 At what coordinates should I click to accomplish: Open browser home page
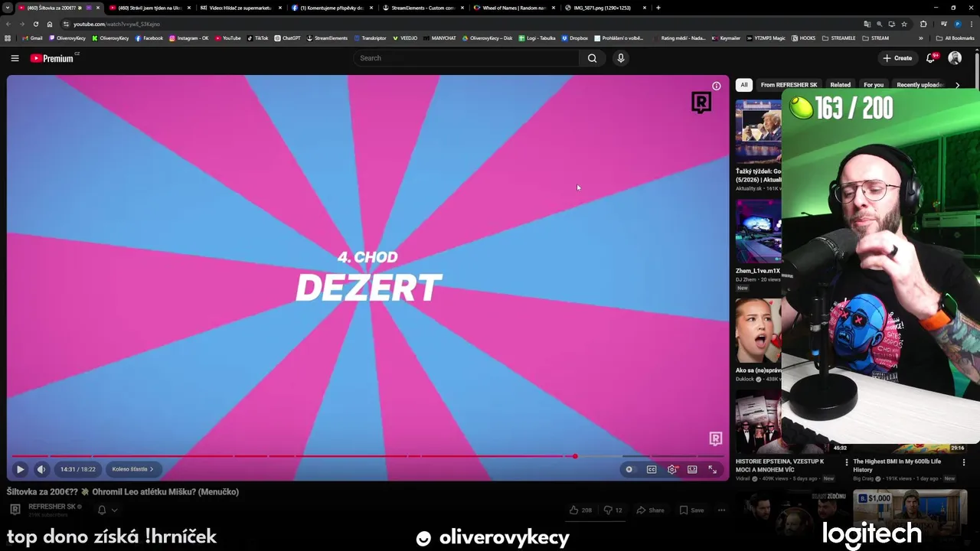click(x=50, y=24)
